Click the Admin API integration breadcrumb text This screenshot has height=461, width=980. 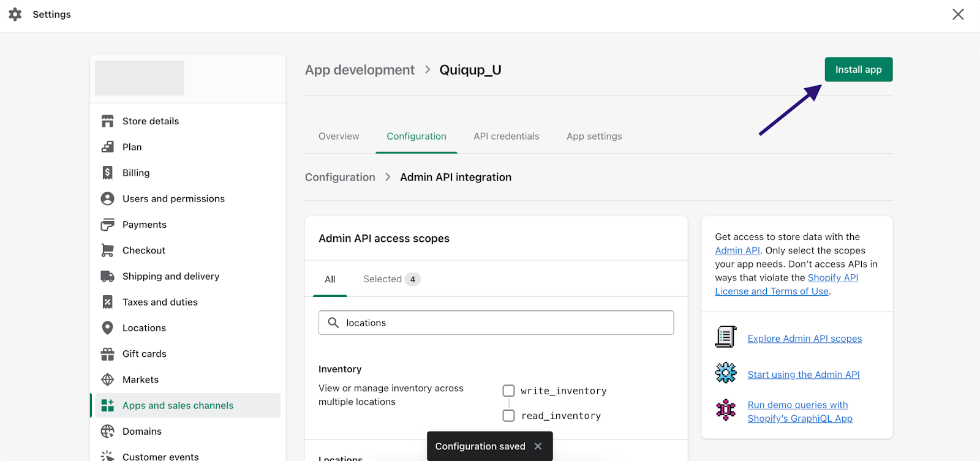[x=456, y=177]
